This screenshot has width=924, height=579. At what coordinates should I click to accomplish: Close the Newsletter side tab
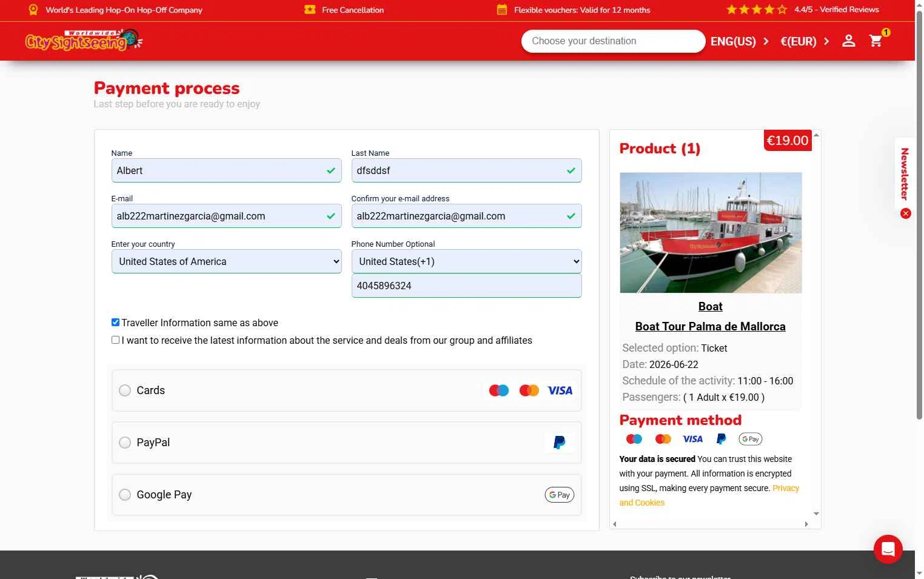click(x=906, y=213)
